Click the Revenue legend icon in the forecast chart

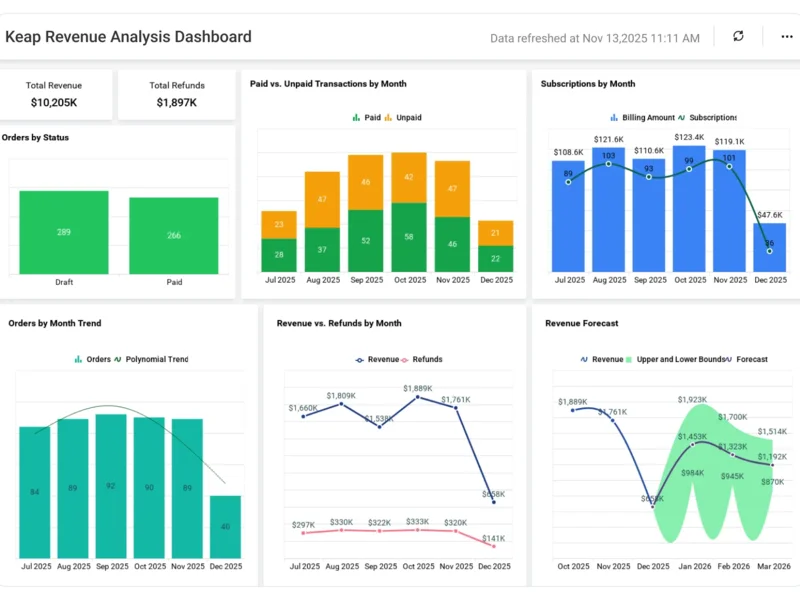coord(584,359)
